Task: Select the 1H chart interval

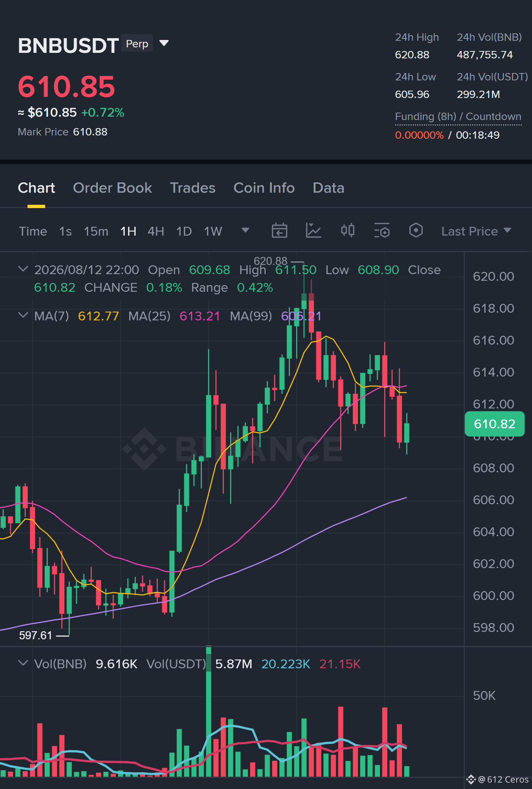Action: [x=128, y=231]
